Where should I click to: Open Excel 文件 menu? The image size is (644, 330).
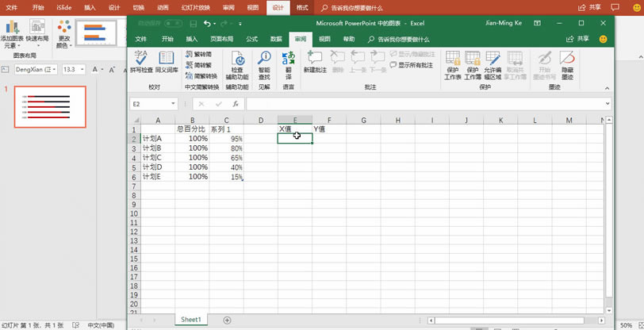[x=141, y=39]
